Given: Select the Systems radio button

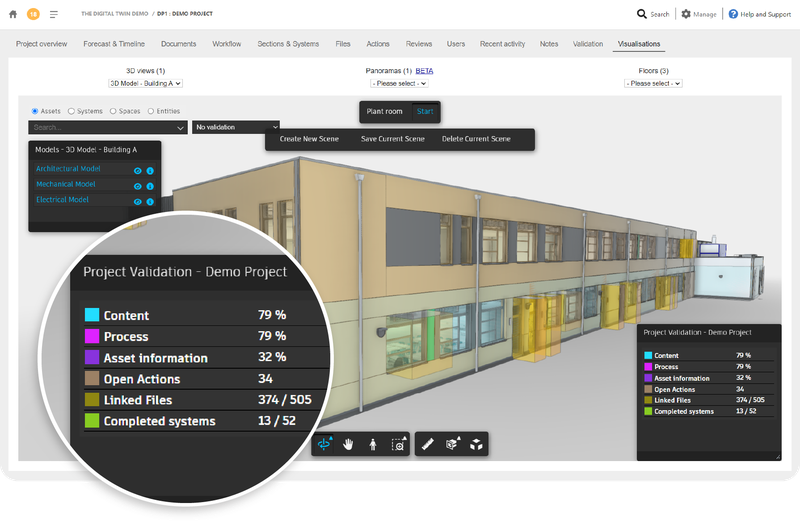Looking at the screenshot, I should (71, 111).
